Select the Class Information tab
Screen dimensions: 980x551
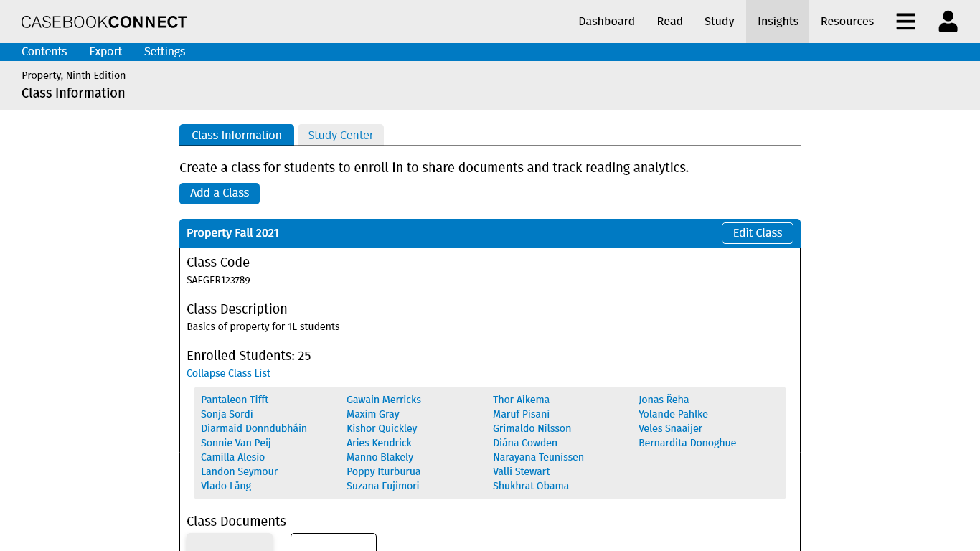(x=236, y=135)
